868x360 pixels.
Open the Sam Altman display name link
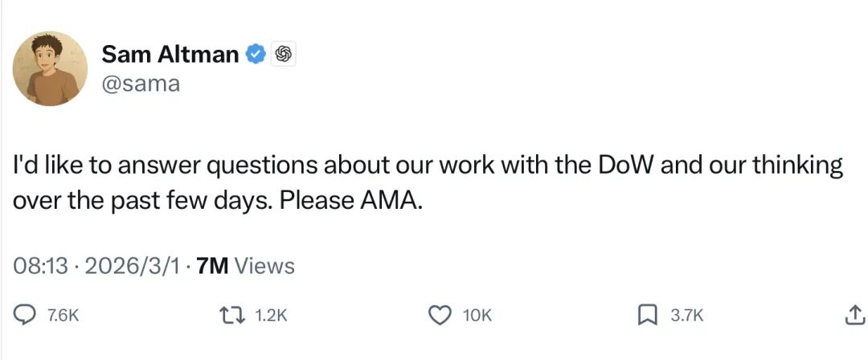170,55
